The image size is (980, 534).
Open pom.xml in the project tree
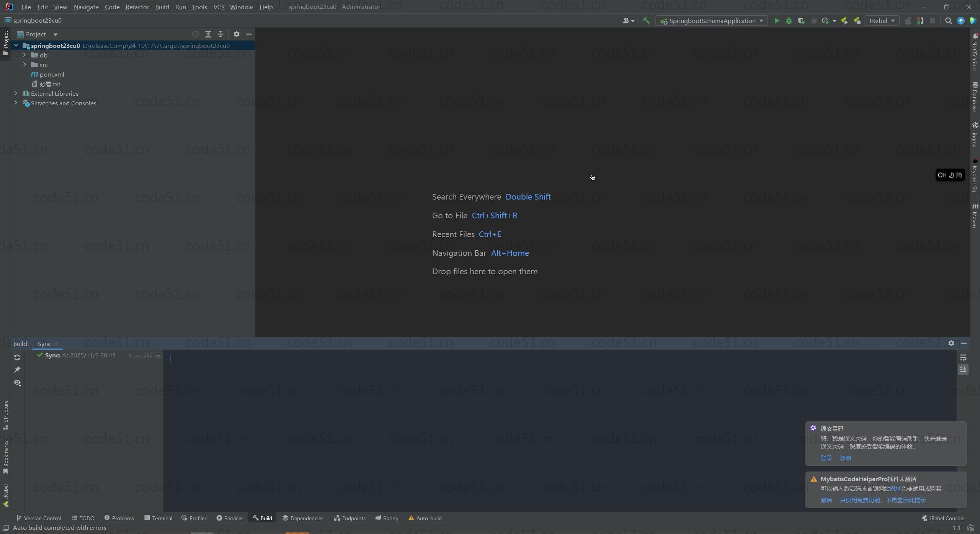[x=52, y=74]
